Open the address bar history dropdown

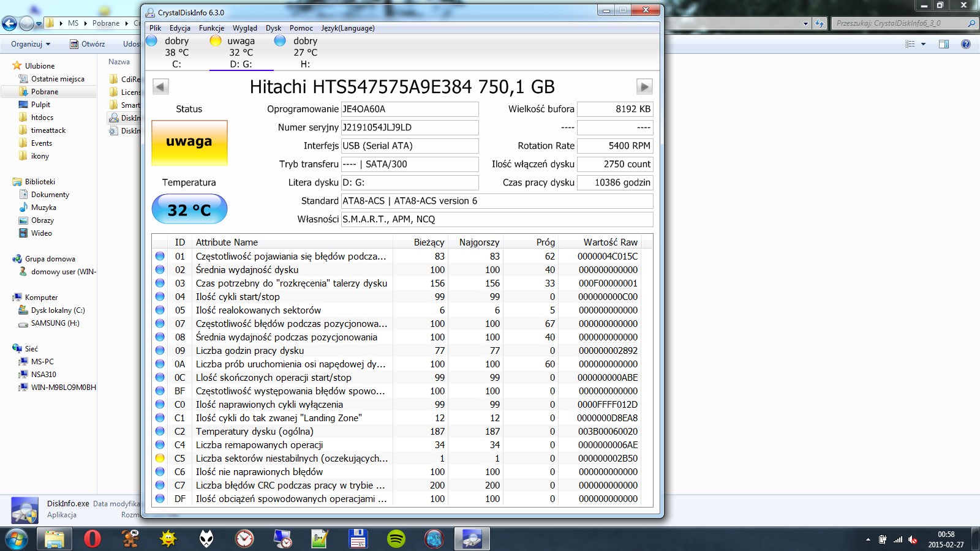coord(805,23)
